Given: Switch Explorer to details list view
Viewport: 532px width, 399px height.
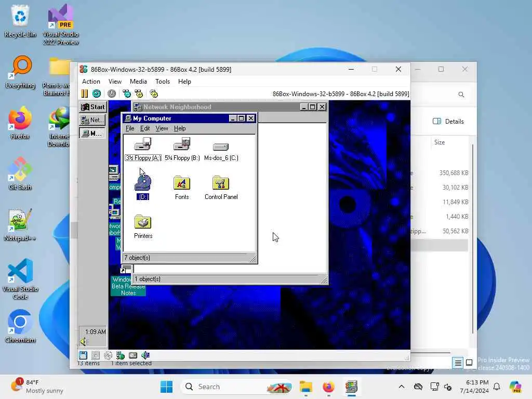Looking at the screenshot, I should (458, 363).
